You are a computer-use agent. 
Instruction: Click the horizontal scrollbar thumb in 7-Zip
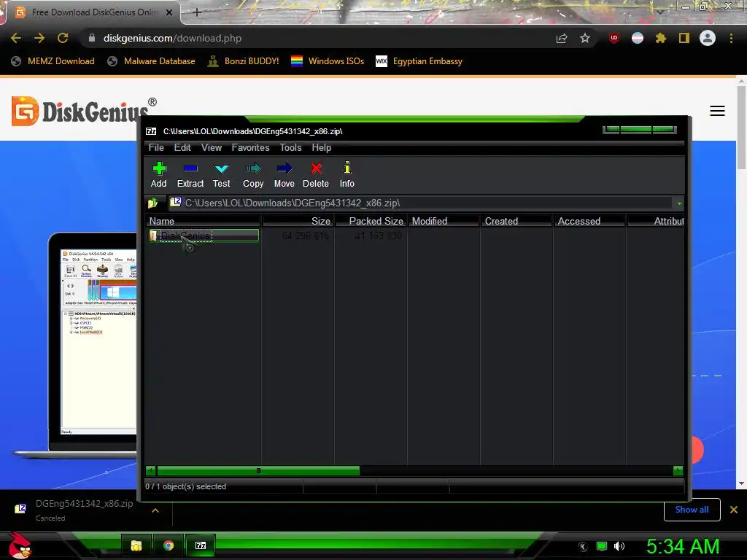pos(258,471)
